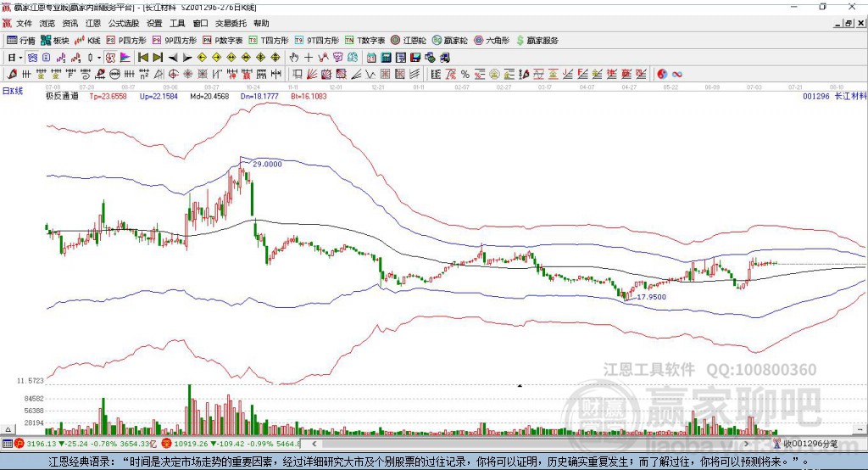Select the red starburst tool icon
The width and height of the screenshot is (868, 470).
pyautogui.click(x=188, y=75)
